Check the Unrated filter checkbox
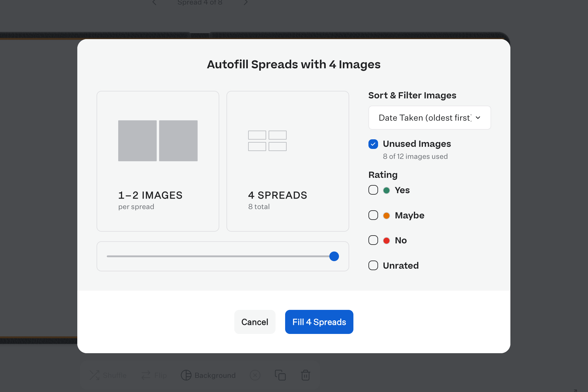 pyautogui.click(x=373, y=266)
